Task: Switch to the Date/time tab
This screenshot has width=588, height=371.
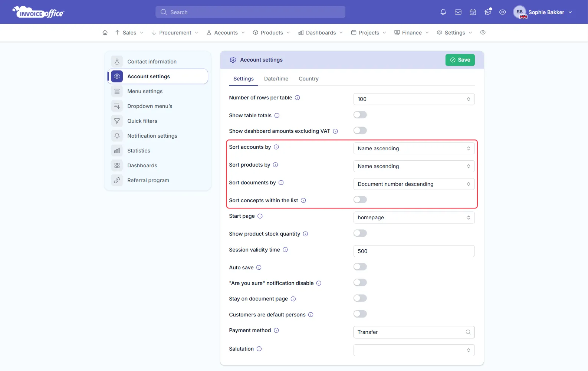Action: [x=276, y=79]
